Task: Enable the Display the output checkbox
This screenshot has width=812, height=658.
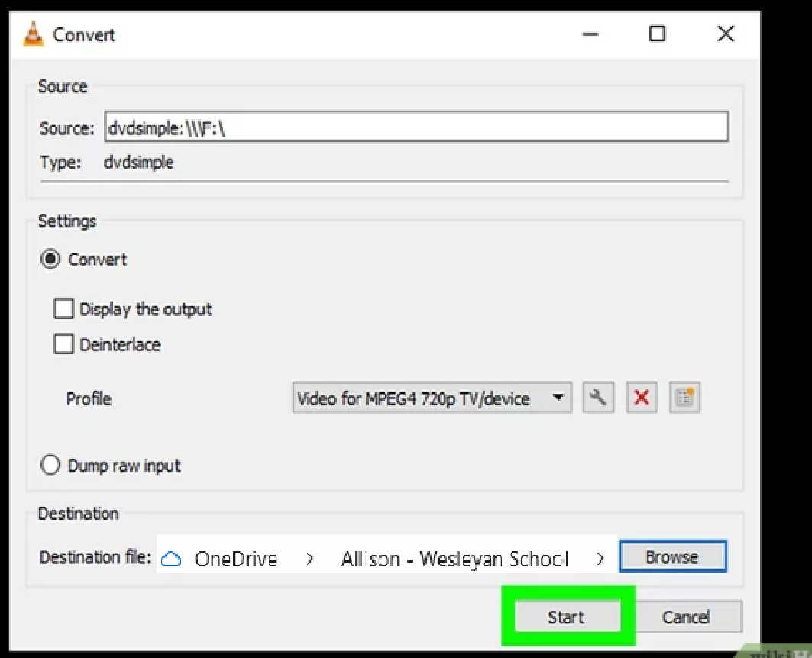Action: 64,308
